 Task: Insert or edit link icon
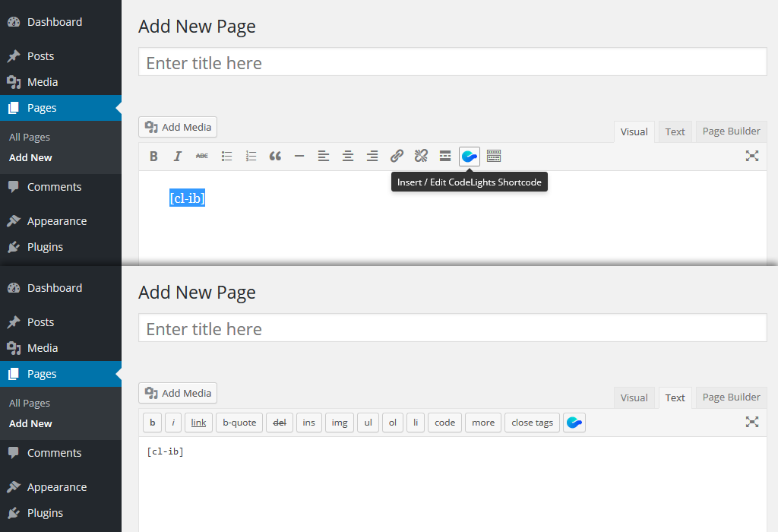click(x=397, y=157)
